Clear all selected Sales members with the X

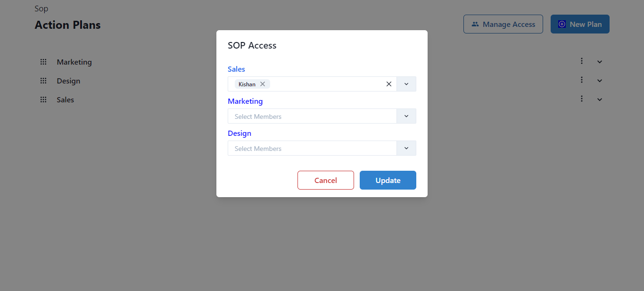(388, 83)
